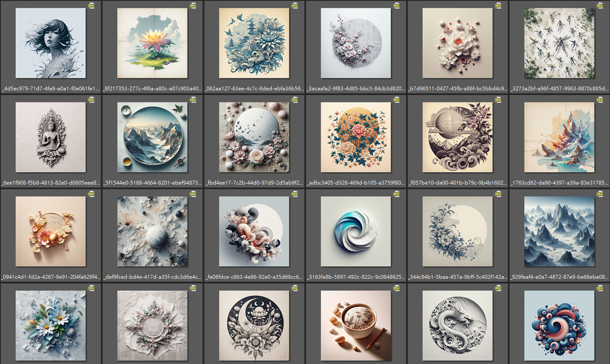Click the JPG badge on the carved dragon cell
Image resolution: width=610 pixels, height=364 pixels.
pyautogui.click(x=498, y=288)
